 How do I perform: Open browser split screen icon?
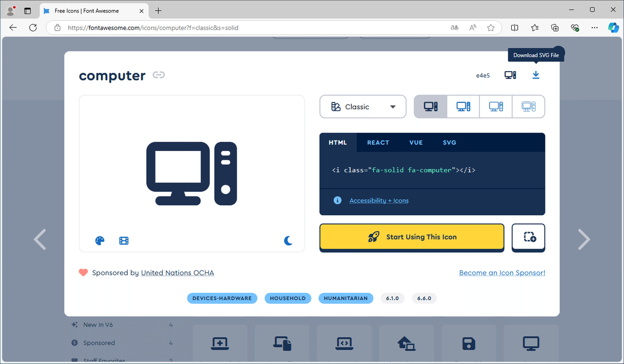point(514,28)
